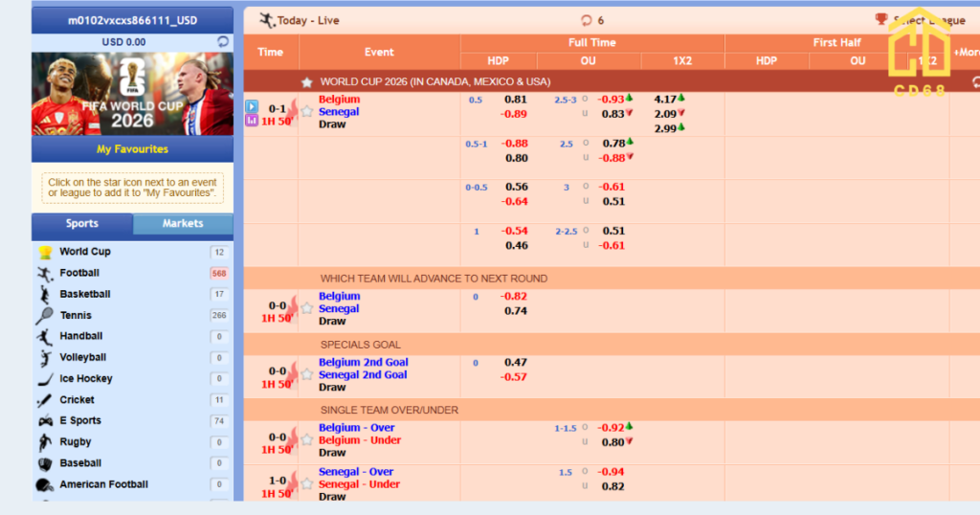Select the Tennis racket icon in sidebar

[x=44, y=316]
